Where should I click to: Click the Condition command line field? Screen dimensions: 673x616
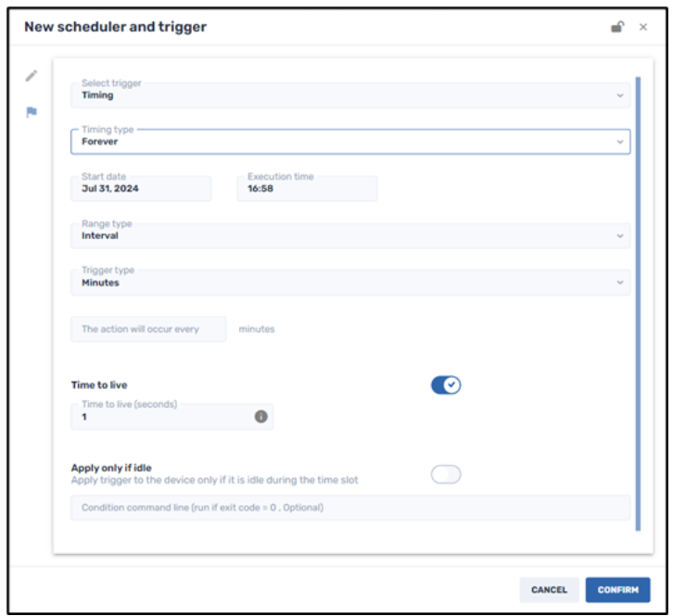350,508
